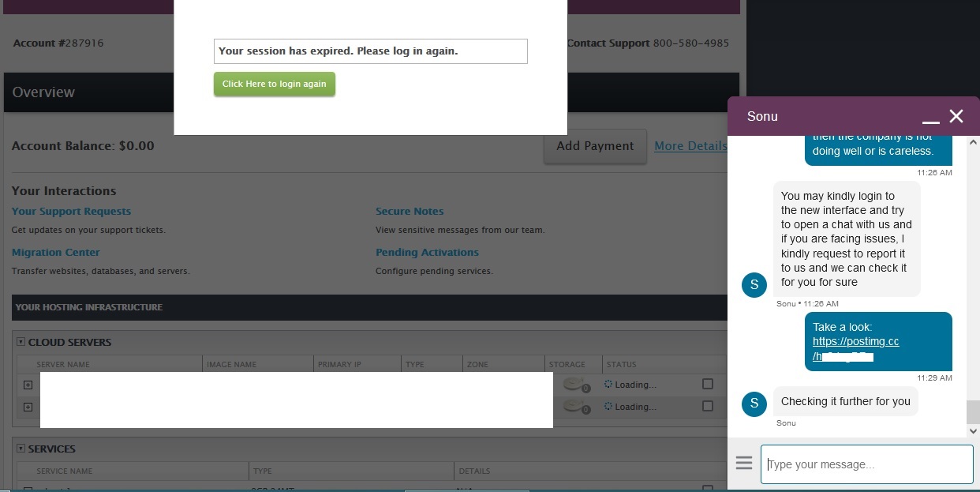Viewport: 980px width, 492px height.
Task: Click the Sonu chat header title
Action: pos(763,116)
